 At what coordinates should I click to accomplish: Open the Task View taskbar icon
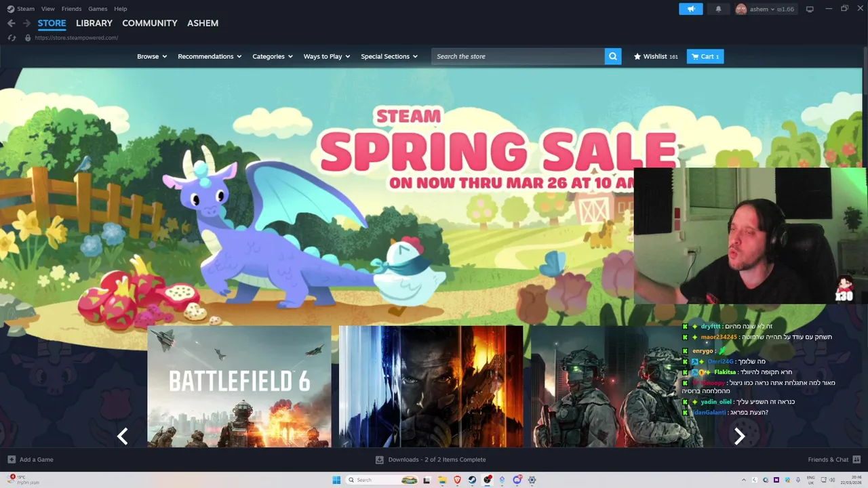(427, 480)
